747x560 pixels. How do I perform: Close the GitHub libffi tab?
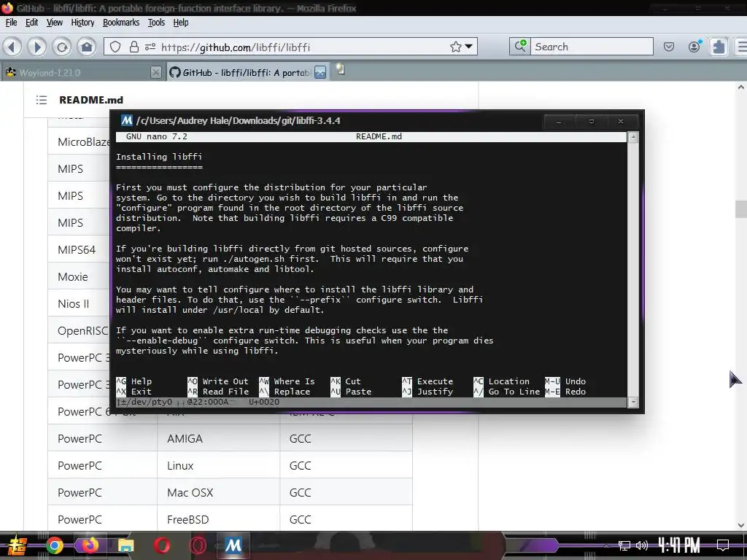[321, 72]
